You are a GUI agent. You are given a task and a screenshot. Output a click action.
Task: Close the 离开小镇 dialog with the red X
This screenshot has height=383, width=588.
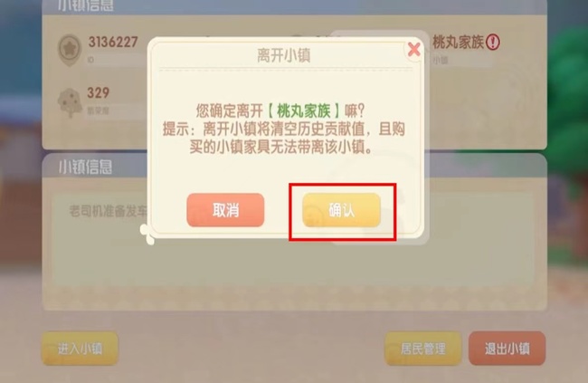pos(413,49)
